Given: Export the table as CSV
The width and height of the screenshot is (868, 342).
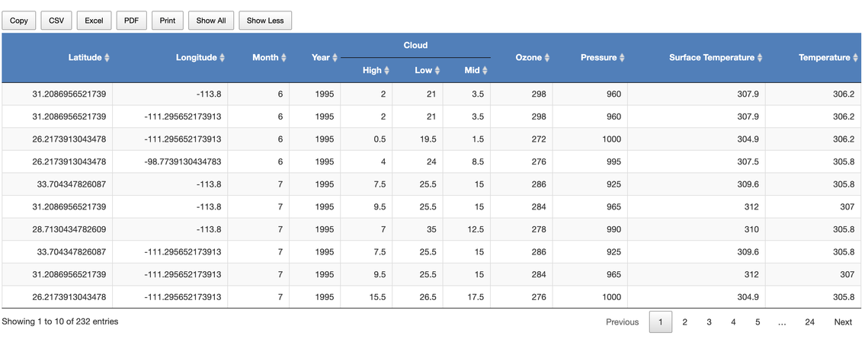Looking at the screenshot, I should 56,21.
